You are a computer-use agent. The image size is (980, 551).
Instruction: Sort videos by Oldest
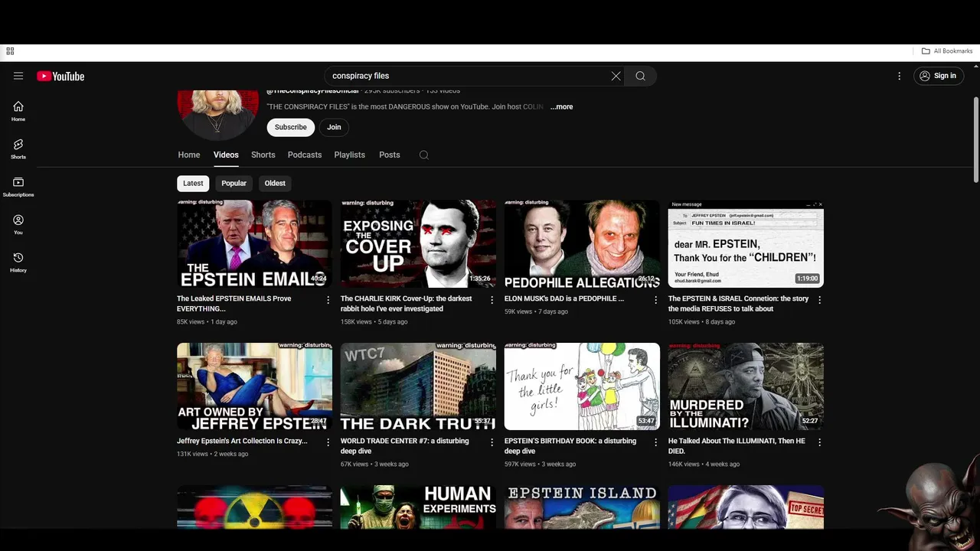click(x=275, y=183)
